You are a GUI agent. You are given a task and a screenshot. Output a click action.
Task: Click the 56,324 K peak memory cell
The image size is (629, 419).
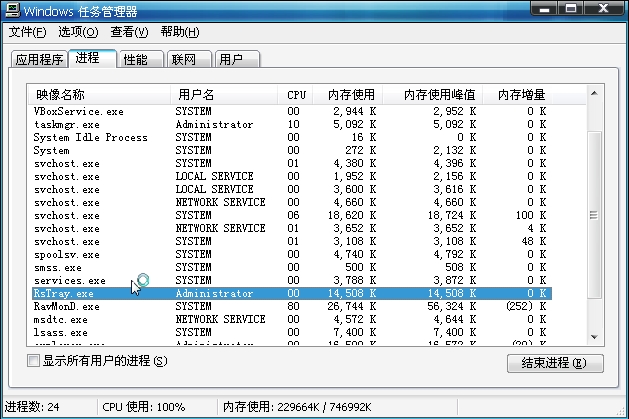[452, 306]
